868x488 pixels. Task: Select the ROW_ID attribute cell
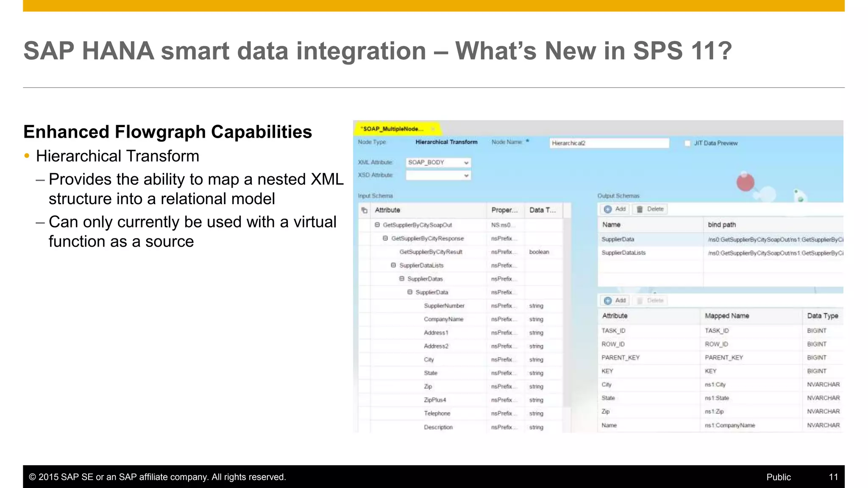[x=649, y=344]
